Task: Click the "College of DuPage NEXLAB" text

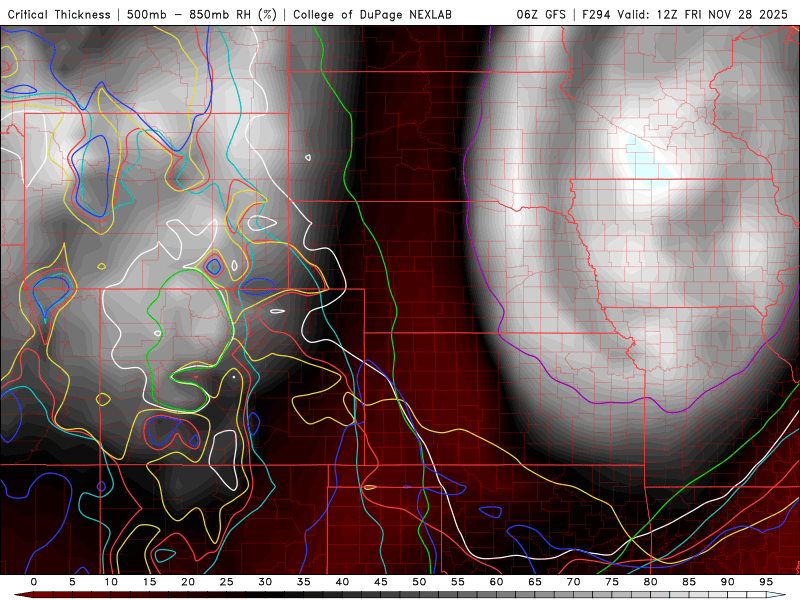Action: point(372,14)
